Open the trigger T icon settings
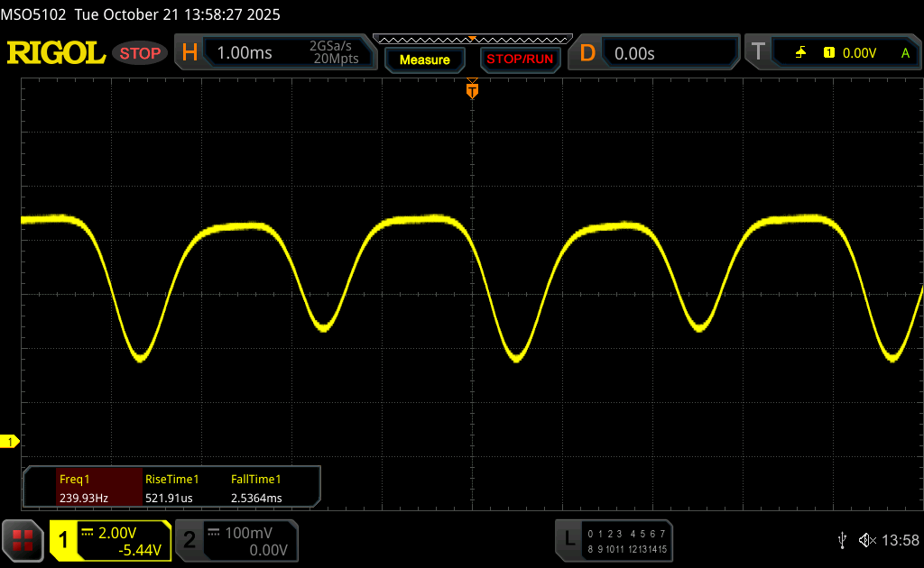924x568 pixels. tap(757, 53)
